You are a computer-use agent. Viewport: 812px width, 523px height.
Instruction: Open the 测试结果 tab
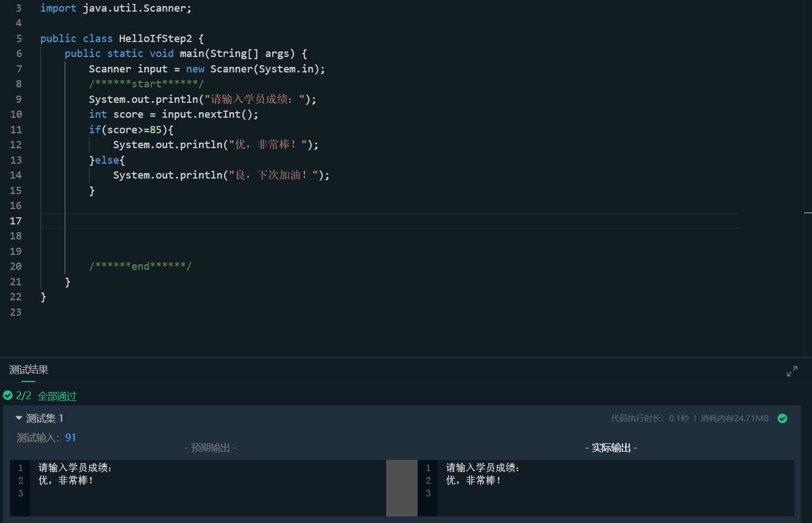29,370
